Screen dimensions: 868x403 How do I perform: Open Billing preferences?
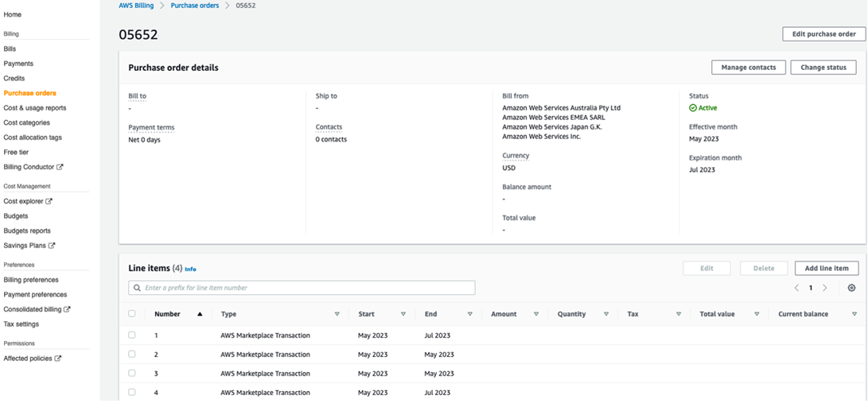pos(31,280)
